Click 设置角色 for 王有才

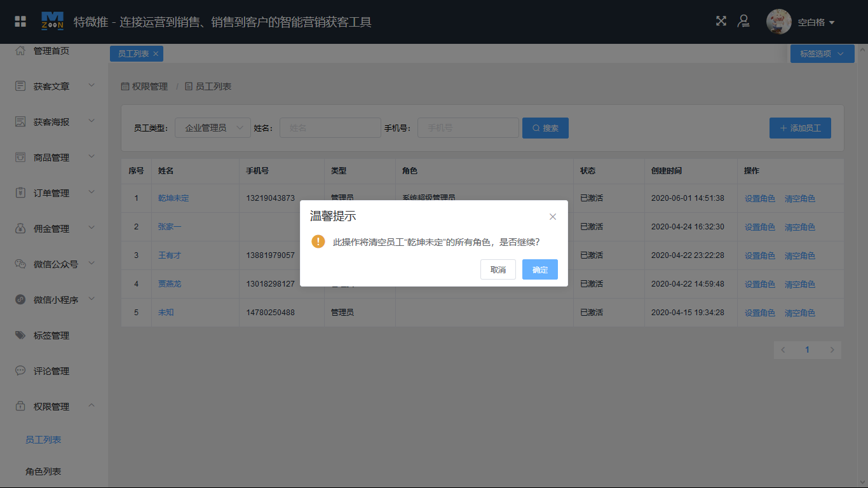tap(760, 255)
